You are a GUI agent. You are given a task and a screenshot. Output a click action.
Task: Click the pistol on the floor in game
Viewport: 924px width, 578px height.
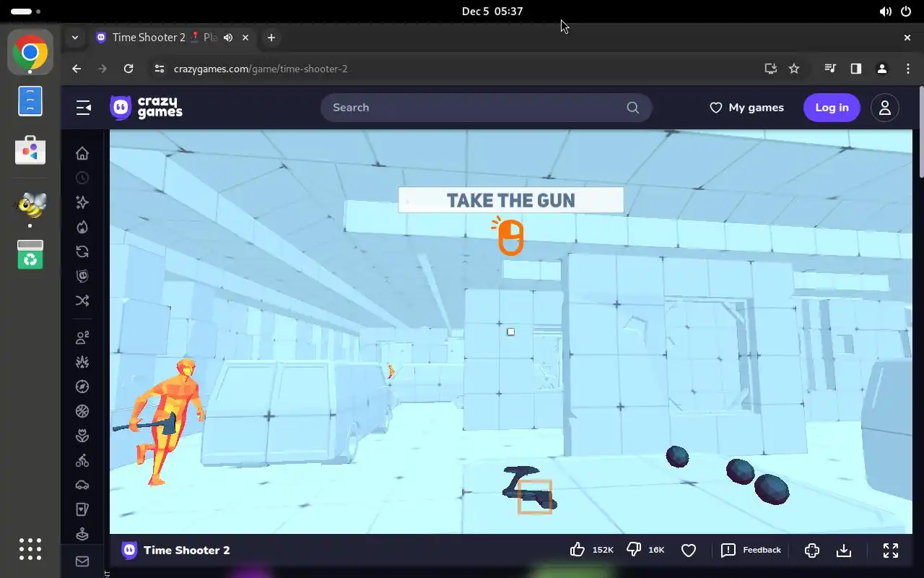pyautogui.click(x=529, y=488)
